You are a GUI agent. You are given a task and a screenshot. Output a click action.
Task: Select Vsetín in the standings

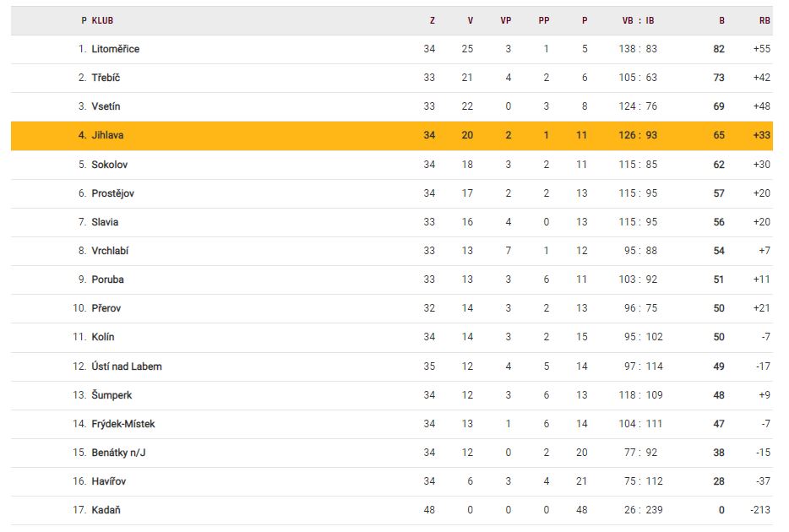click(x=106, y=106)
